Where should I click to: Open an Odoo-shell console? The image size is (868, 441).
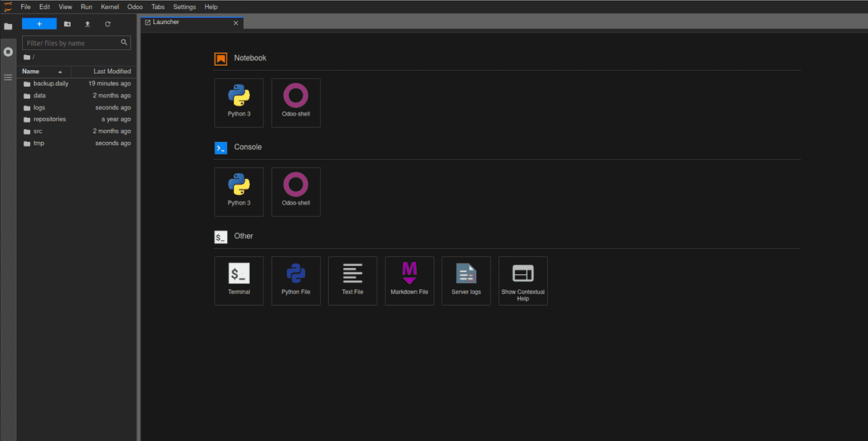296,192
